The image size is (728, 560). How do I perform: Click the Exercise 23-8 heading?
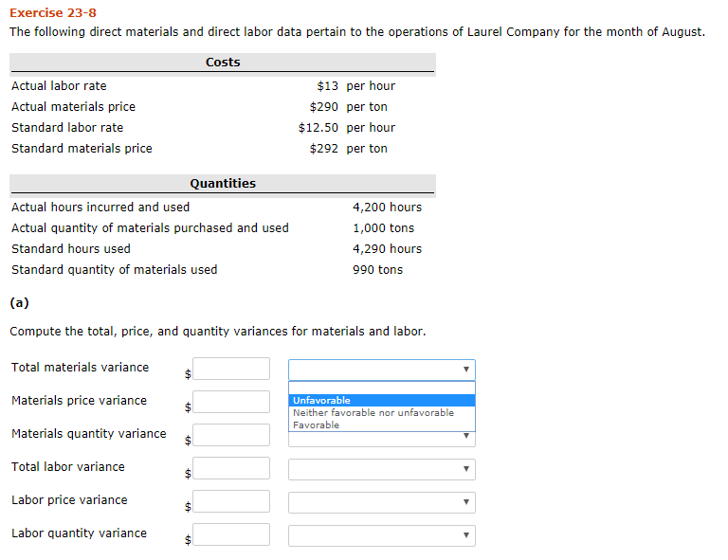point(53,13)
